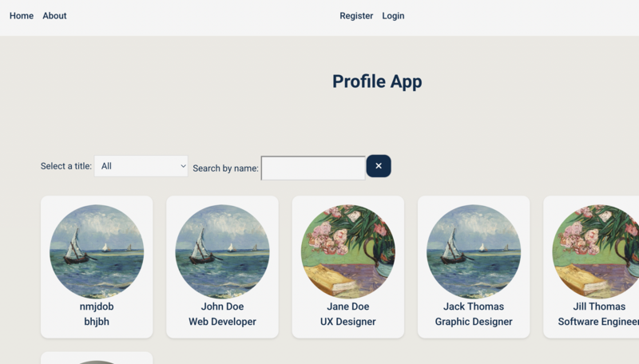
Task: Click Jane Doe's flower painting avatar
Action: pyautogui.click(x=348, y=251)
